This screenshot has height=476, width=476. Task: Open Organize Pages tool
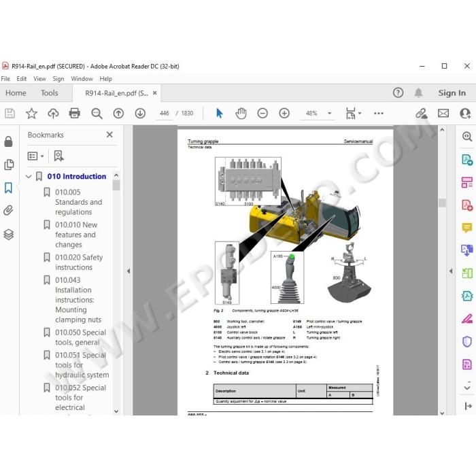[467, 182]
